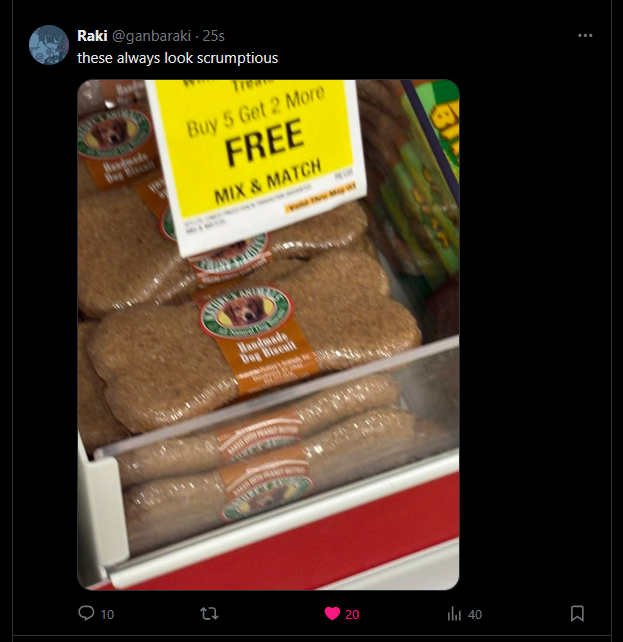623x642 pixels.
Task: Open the three-dot more options menu
Action: pyautogui.click(x=585, y=36)
